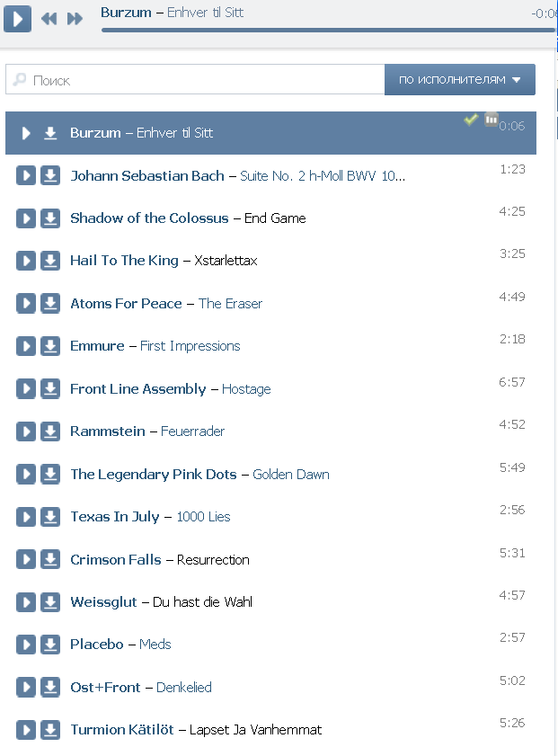The width and height of the screenshot is (558, 756).
Task: Skip to next track with the forward icon
Action: 75,19
